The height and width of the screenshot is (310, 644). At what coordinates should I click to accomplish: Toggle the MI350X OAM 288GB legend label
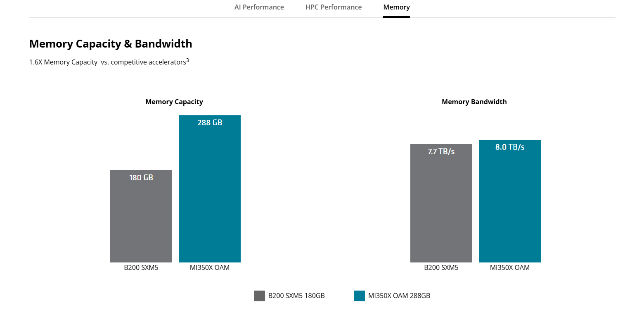click(399, 296)
